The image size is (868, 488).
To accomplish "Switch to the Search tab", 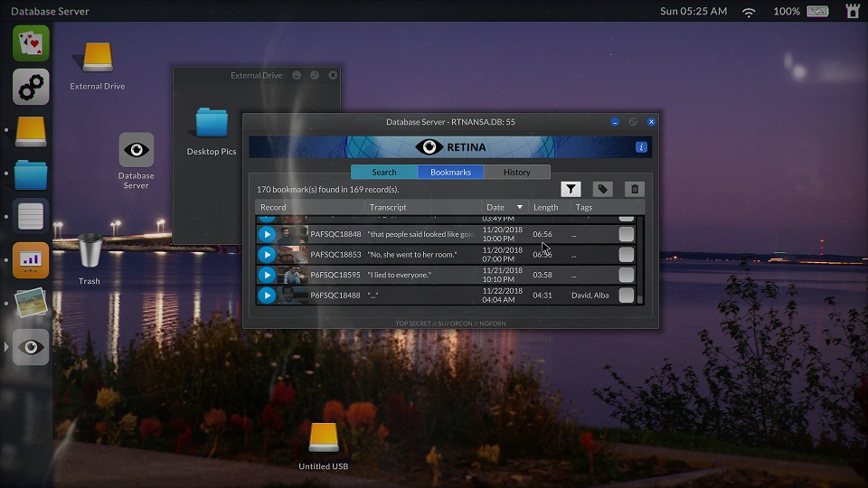I will click(384, 172).
